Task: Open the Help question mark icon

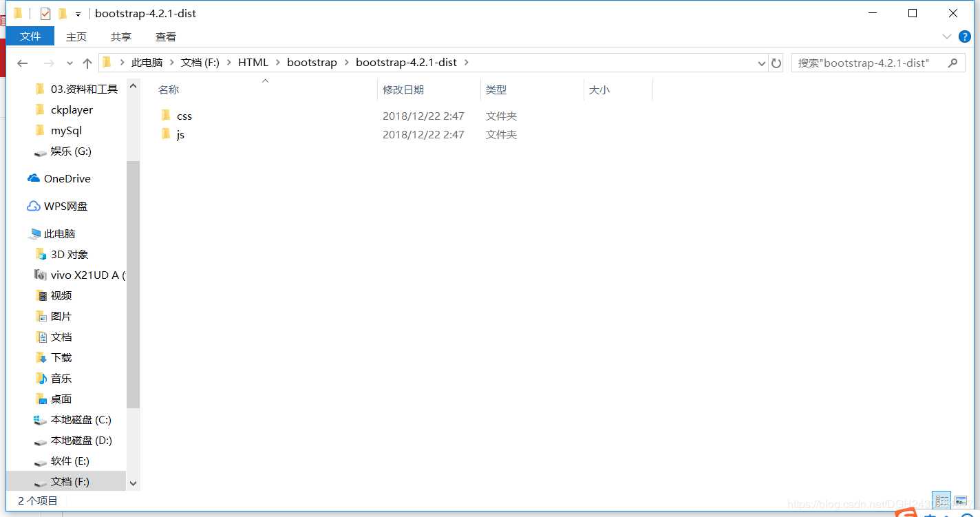Action: click(x=965, y=36)
